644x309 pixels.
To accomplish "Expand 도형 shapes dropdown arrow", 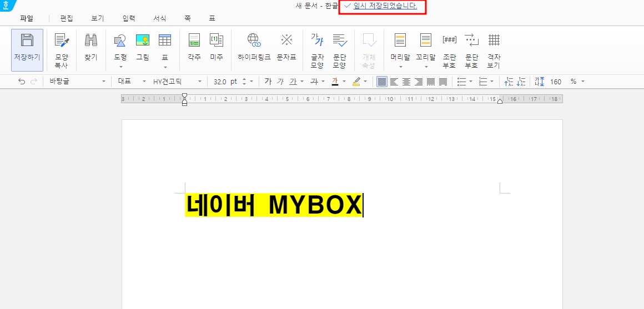I will [x=121, y=67].
